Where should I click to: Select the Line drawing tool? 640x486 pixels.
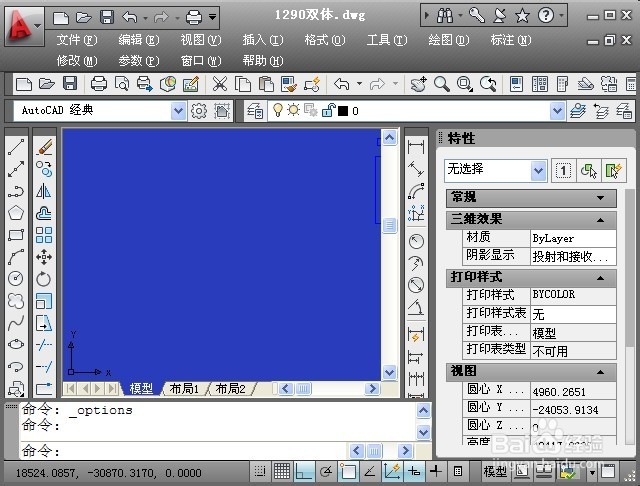point(16,147)
